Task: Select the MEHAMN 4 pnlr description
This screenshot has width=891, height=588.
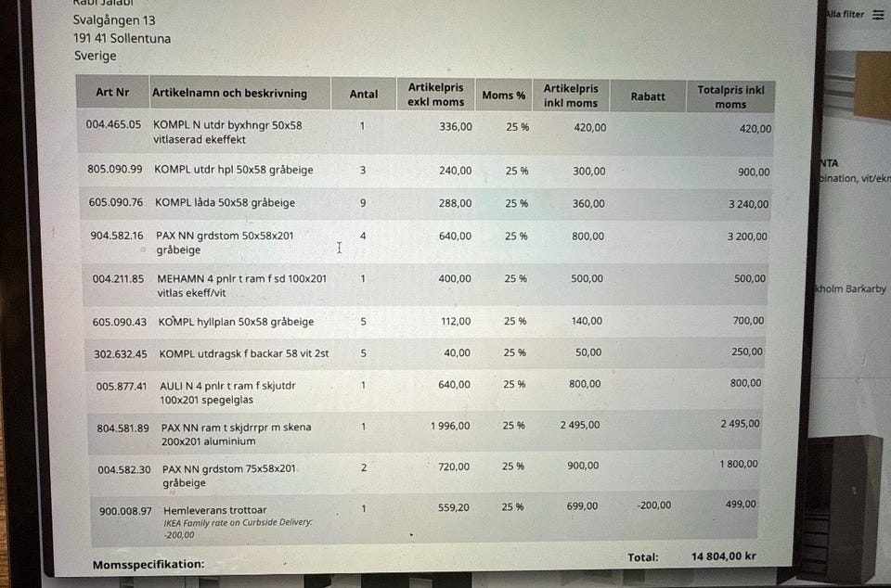Action: pyautogui.click(x=241, y=285)
